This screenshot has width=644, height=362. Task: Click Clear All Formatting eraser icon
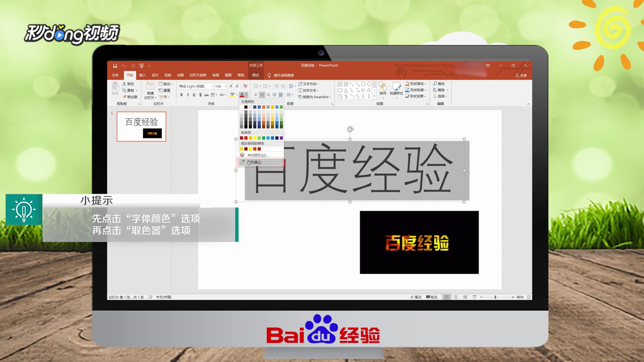pos(245,86)
